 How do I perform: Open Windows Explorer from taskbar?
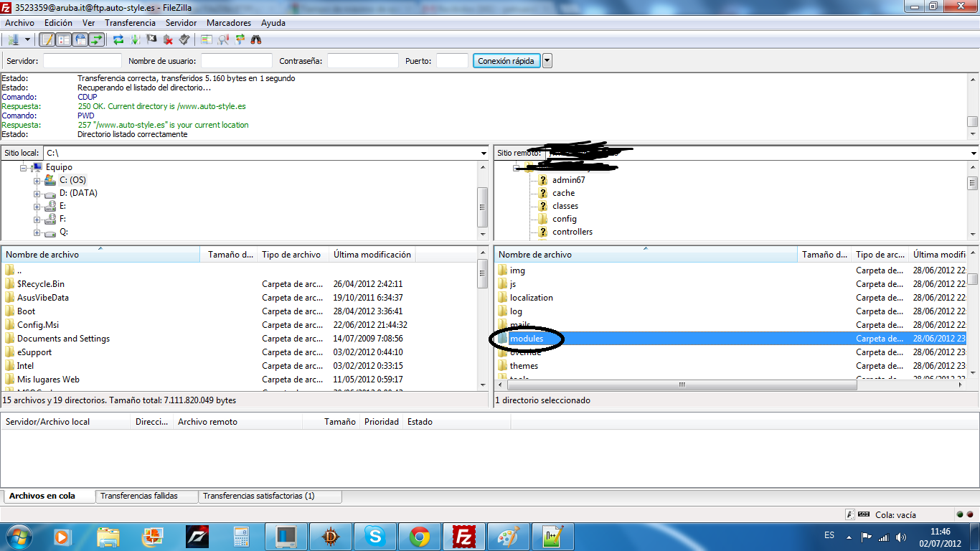[x=108, y=536]
